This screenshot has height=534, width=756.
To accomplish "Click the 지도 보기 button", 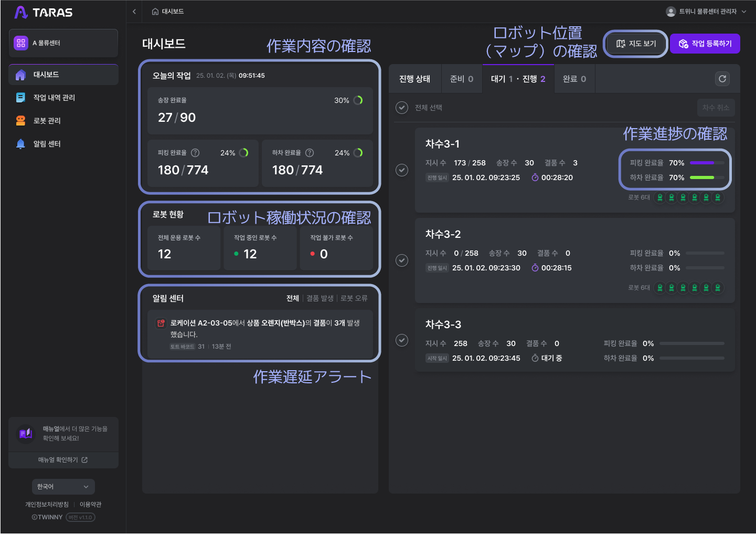I will tap(636, 44).
